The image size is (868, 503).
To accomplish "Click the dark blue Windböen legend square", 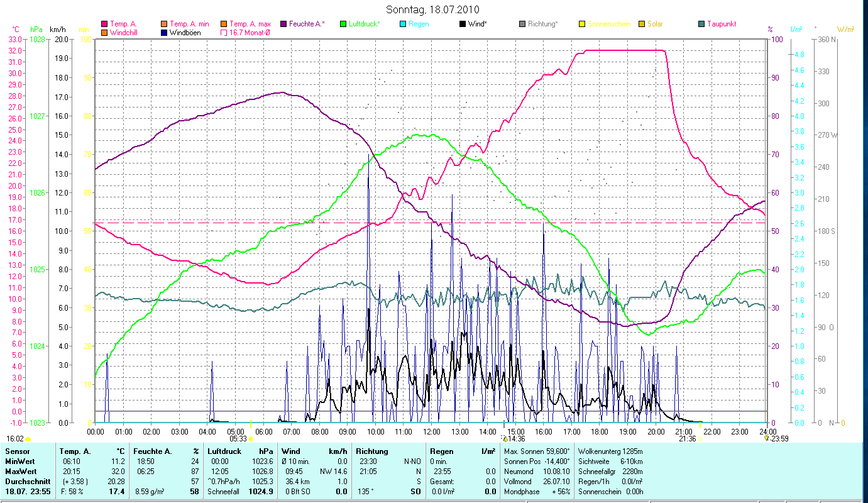I will (165, 33).
